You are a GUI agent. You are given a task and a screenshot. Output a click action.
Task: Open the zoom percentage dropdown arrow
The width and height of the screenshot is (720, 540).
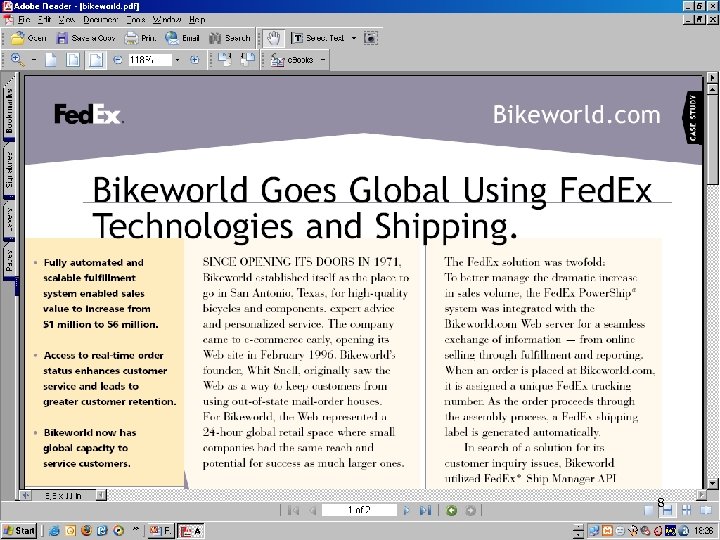177,60
